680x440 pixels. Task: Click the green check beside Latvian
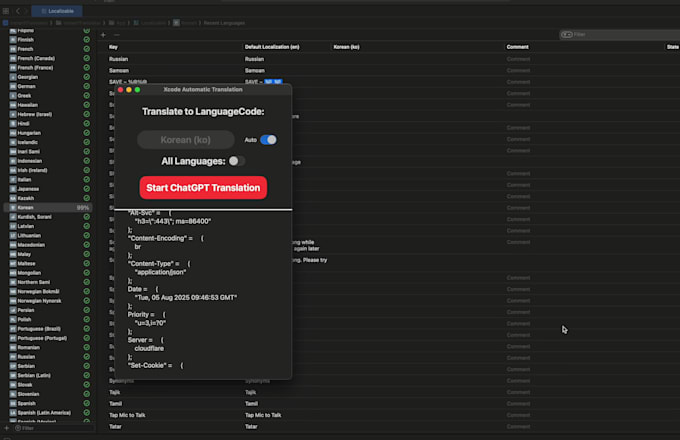point(87,226)
